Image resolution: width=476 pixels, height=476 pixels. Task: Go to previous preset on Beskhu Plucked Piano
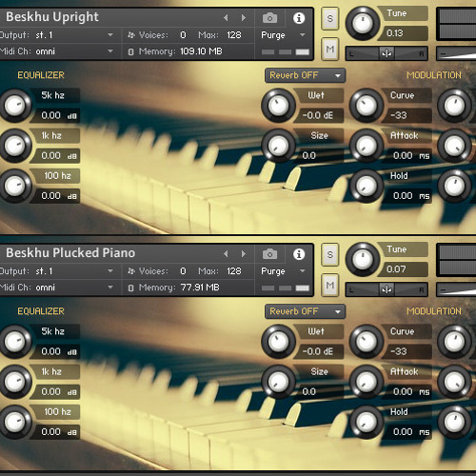[x=226, y=253]
